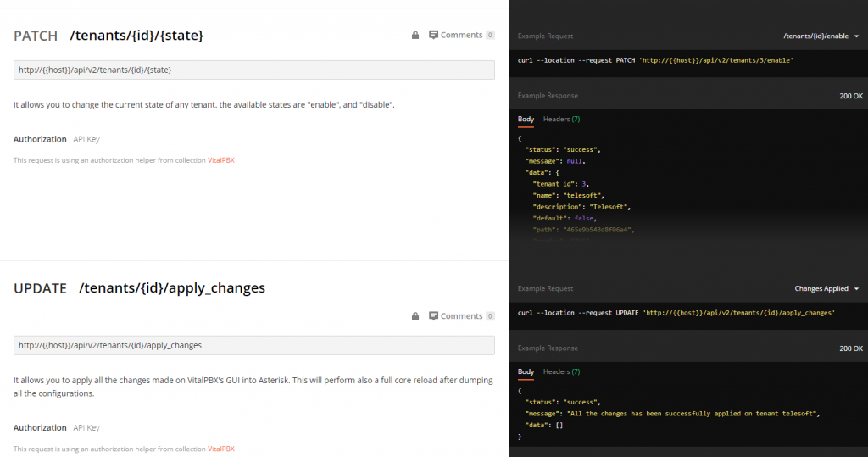Click the "All the changes has been successfully applied" message

point(672,414)
